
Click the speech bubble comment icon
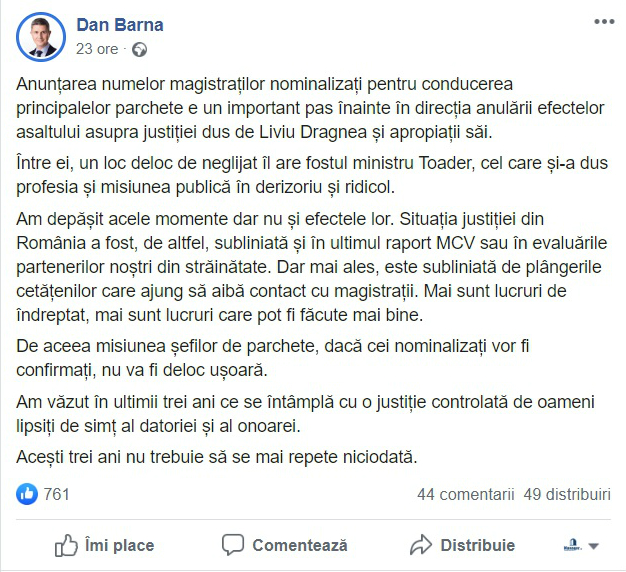click(x=233, y=545)
